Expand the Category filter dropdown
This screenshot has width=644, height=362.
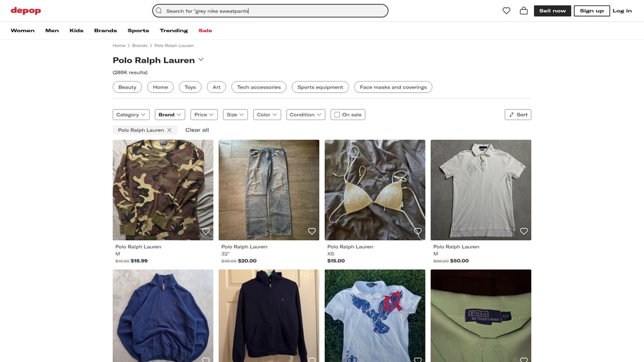[131, 115]
